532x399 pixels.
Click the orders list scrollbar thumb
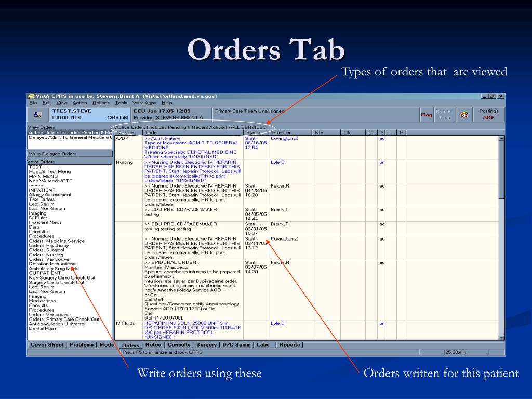pos(501,170)
